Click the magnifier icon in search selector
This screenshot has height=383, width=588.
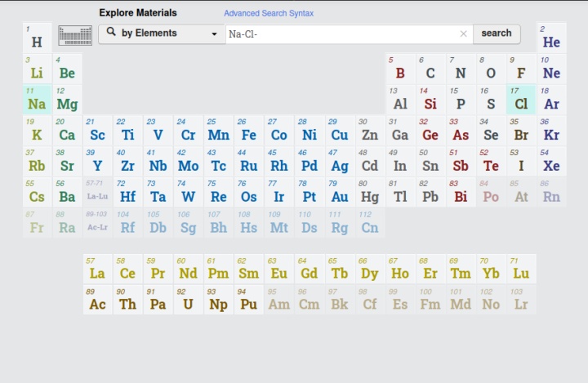click(111, 32)
